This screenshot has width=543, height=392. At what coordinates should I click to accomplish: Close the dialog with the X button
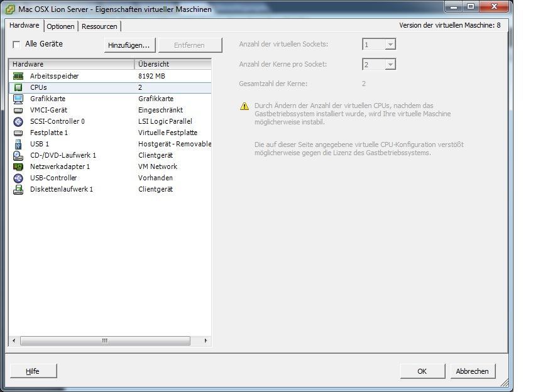coord(495,6)
